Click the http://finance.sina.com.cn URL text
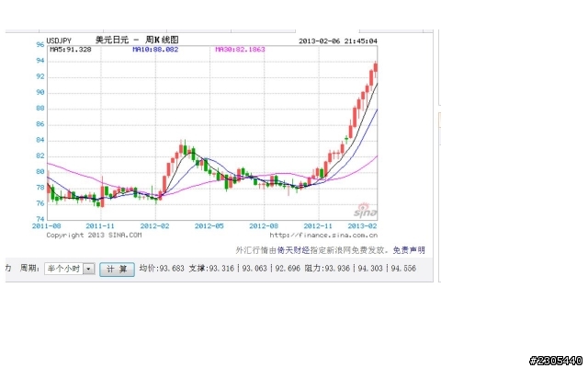The image size is (588, 368). [323, 236]
